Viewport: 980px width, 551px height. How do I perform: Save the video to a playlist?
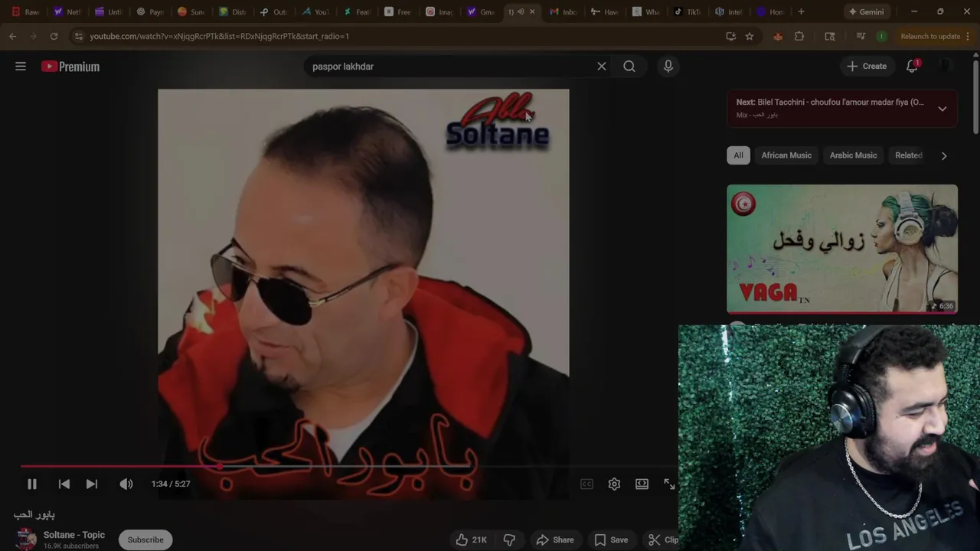coord(612,540)
